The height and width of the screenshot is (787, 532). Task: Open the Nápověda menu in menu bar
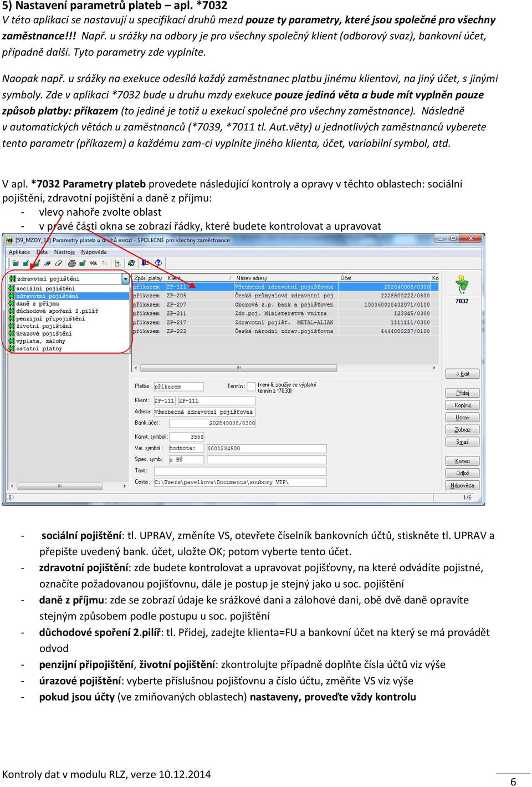[94, 252]
